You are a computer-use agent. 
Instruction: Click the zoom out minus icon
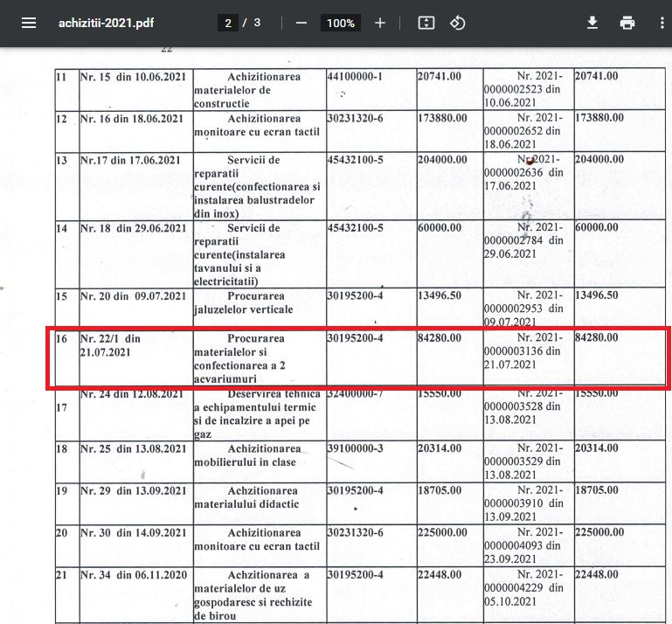click(301, 24)
